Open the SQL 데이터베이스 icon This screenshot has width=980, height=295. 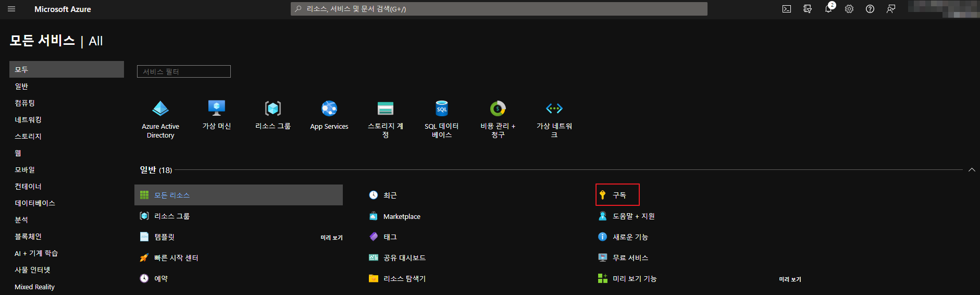(x=441, y=108)
